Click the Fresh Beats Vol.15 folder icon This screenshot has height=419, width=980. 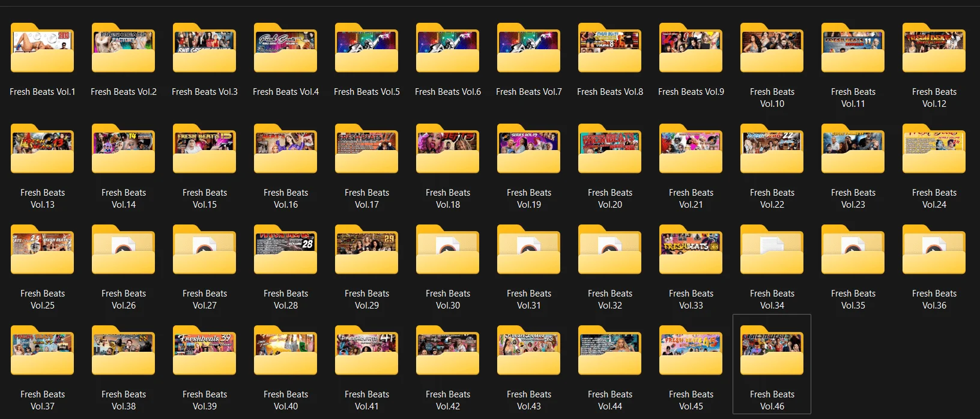point(205,149)
